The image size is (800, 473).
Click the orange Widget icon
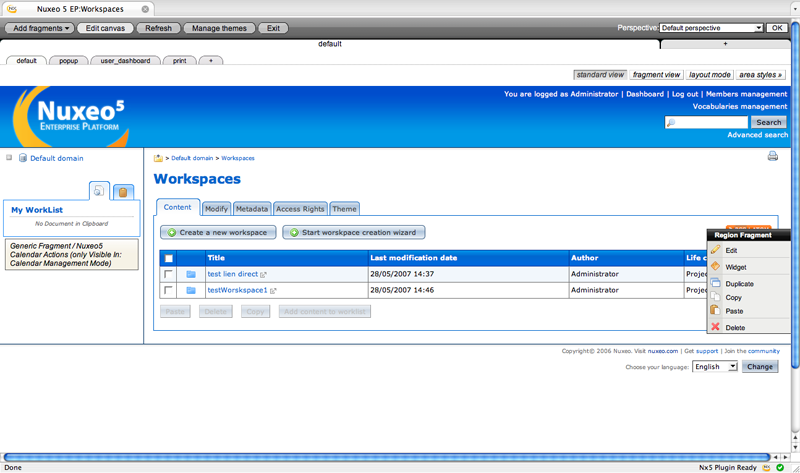[x=715, y=266]
